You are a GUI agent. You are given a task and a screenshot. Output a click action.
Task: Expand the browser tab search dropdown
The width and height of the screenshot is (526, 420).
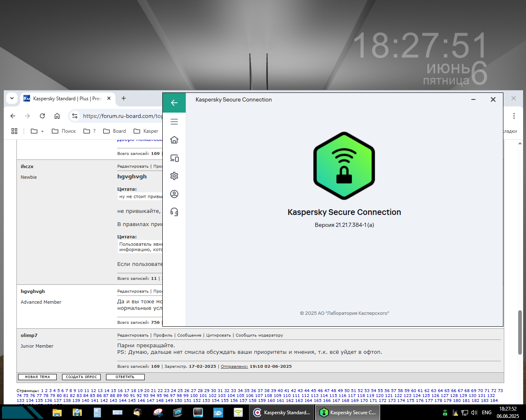[x=12, y=98]
